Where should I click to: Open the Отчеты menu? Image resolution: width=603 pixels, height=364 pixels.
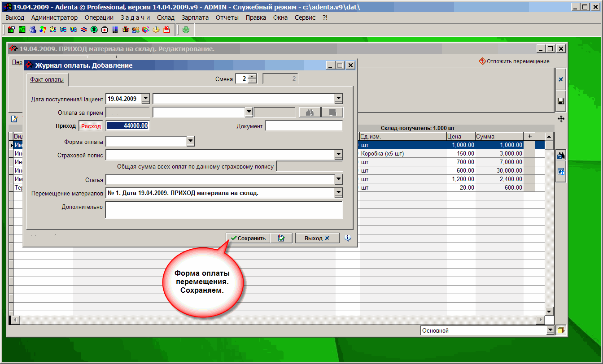(227, 17)
